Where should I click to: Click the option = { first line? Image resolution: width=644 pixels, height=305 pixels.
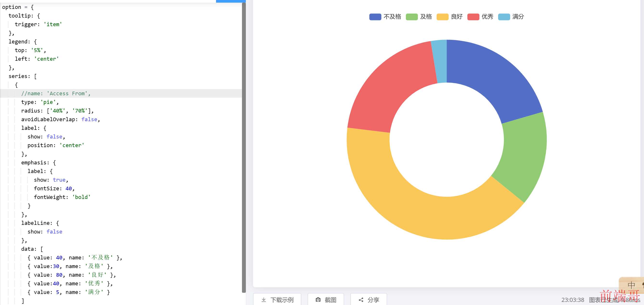pos(18,7)
